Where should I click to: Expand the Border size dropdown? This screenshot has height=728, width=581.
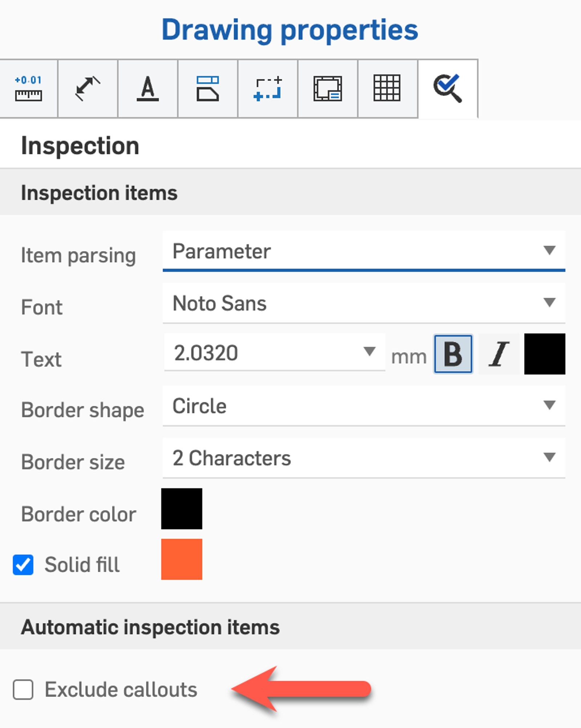[x=363, y=458]
